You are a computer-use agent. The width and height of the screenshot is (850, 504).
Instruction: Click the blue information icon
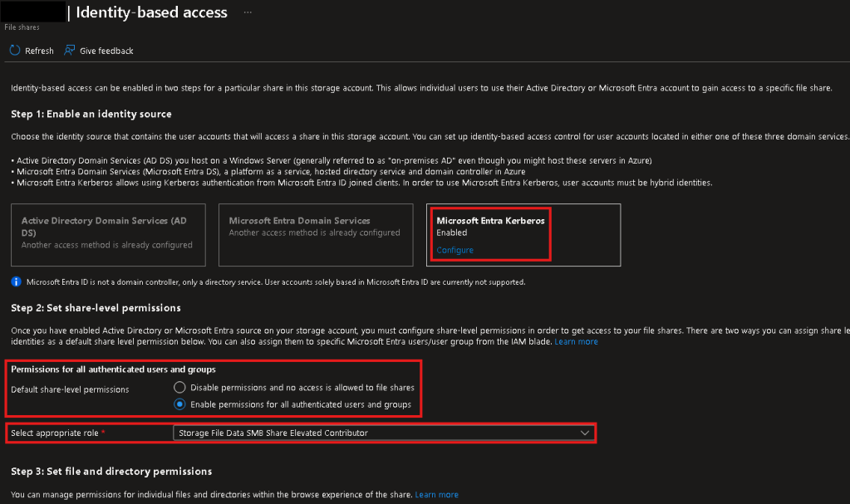point(16,282)
